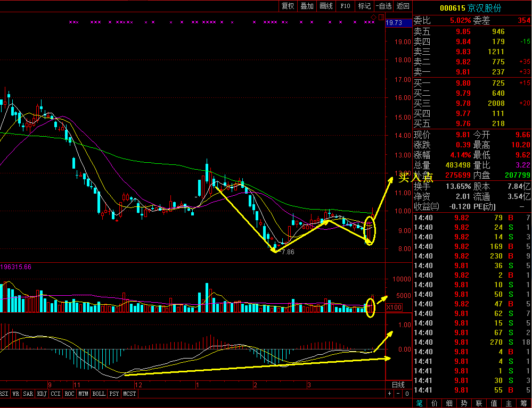
Task: Click the 复权 toolbar button
Action: pyautogui.click(x=288, y=6)
